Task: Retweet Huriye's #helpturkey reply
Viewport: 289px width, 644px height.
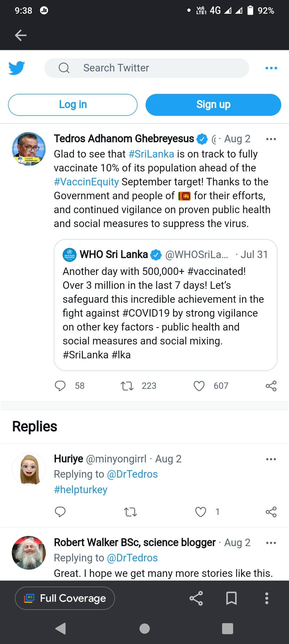Action: 130,512
